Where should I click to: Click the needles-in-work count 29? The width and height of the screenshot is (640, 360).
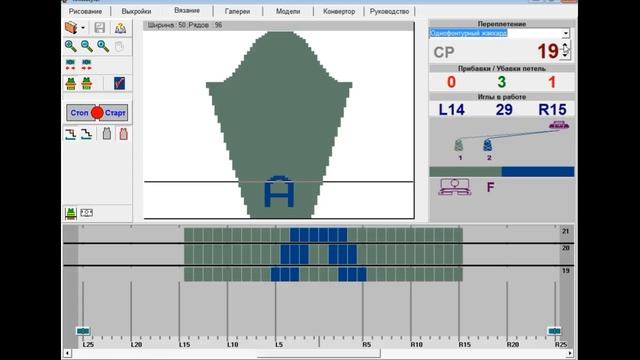[504, 110]
